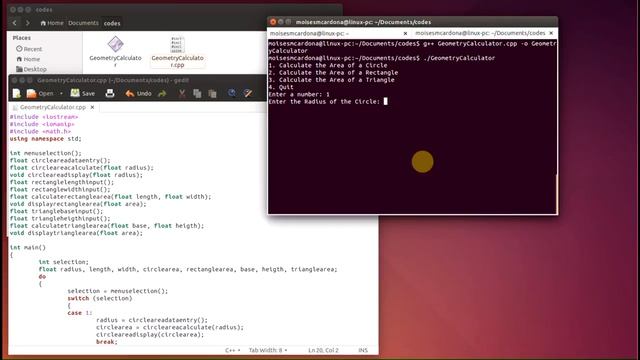Click the terminal prompt after Radius of the Circle

point(385,101)
